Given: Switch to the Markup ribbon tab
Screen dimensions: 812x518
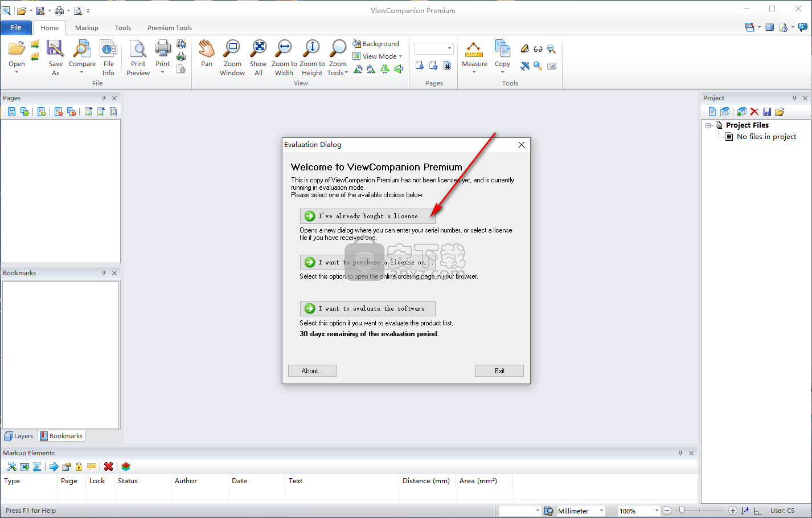Looking at the screenshot, I should 87,28.
